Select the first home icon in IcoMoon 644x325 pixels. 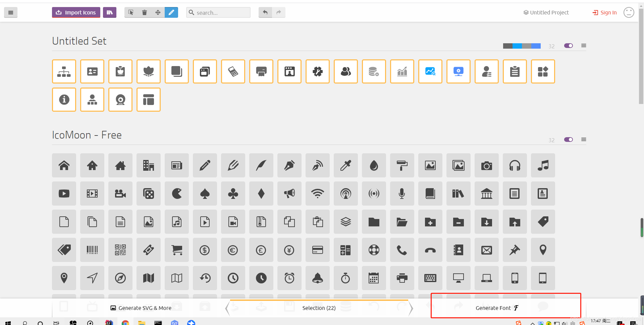click(64, 165)
